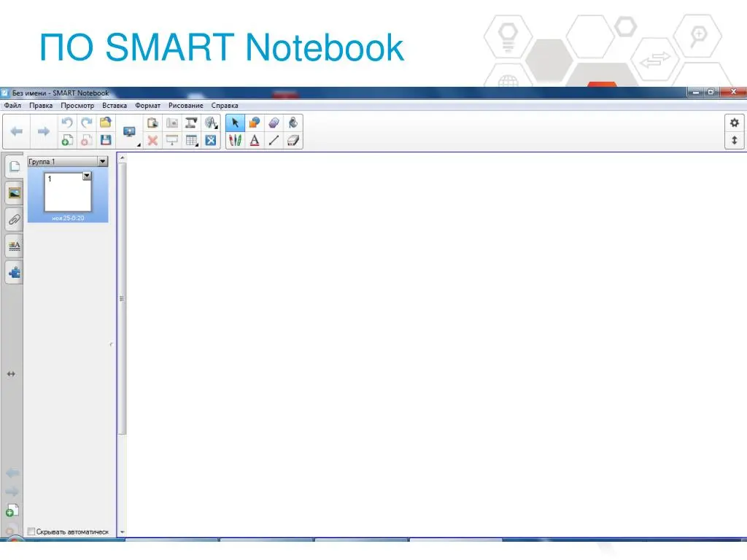Choose the Select arrow tool
The height and width of the screenshot is (560, 747).
235,122
